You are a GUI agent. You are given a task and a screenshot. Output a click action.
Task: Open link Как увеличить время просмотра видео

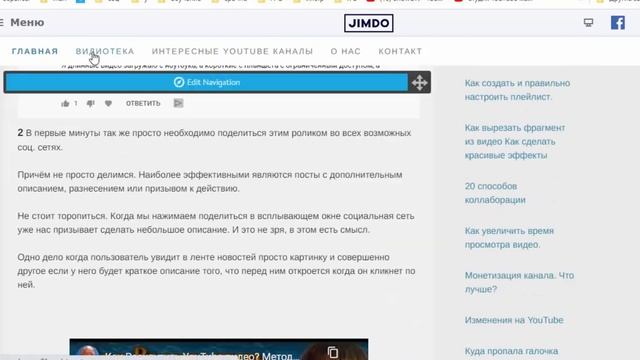coord(509,238)
